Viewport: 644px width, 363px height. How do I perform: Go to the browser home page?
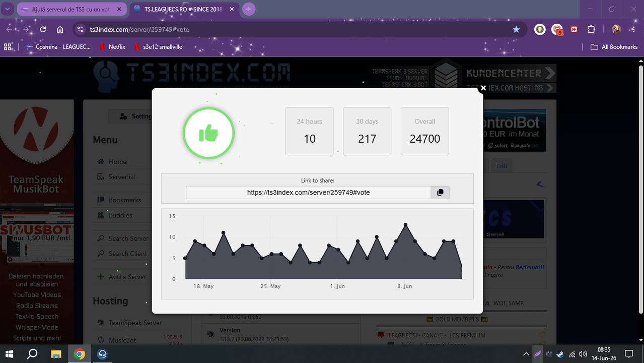(x=60, y=29)
